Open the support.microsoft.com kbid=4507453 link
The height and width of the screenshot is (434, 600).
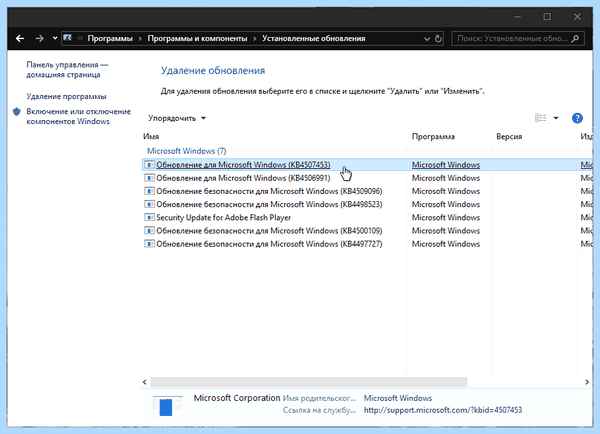click(443, 410)
